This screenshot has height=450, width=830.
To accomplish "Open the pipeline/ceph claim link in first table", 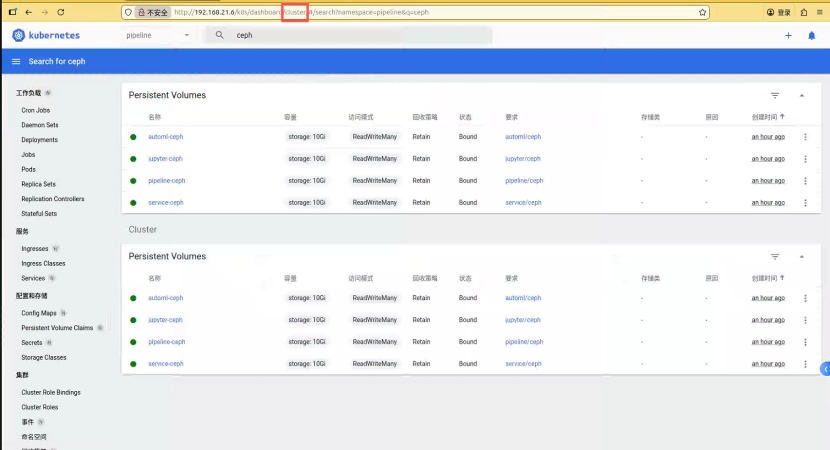I will click(524, 181).
